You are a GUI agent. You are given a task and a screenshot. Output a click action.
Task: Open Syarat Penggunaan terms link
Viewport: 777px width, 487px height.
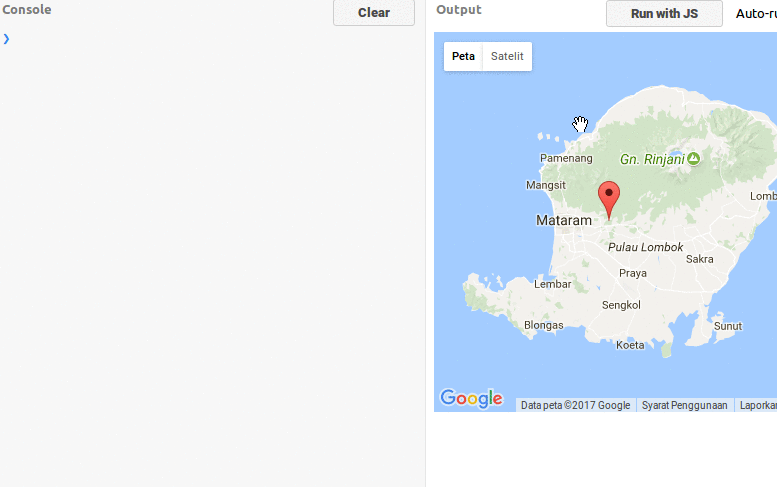[x=684, y=405]
